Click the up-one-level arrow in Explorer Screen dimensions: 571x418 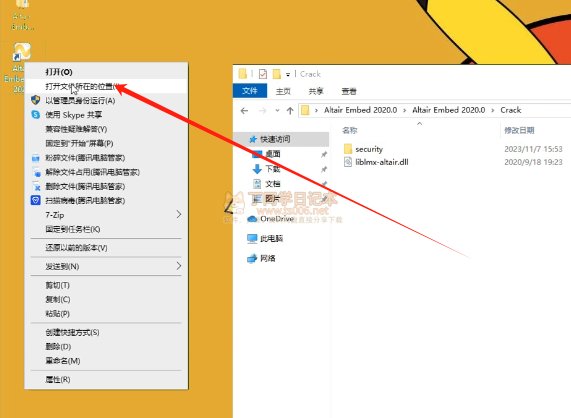(290, 110)
